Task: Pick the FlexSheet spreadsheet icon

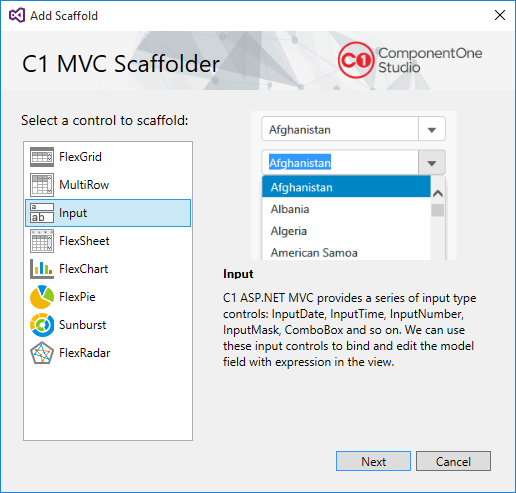Action: 42,241
